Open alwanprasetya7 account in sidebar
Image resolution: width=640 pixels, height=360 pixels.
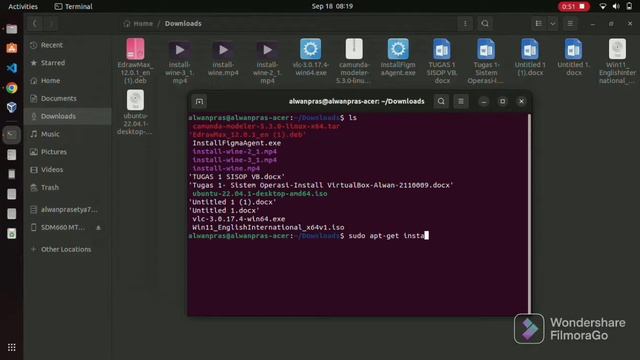(67, 210)
